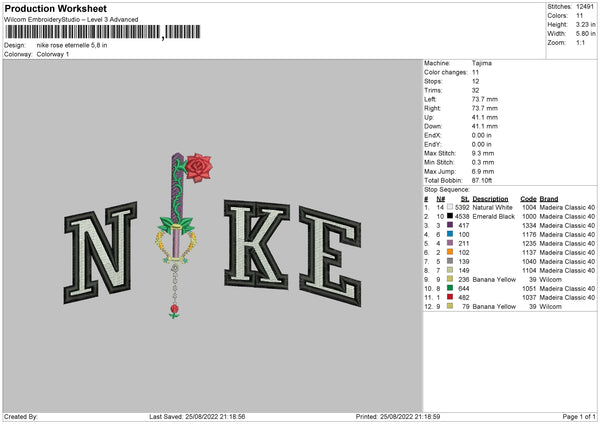
Task: Click the 'Colorway 1' value
Action: click(x=53, y=54)
